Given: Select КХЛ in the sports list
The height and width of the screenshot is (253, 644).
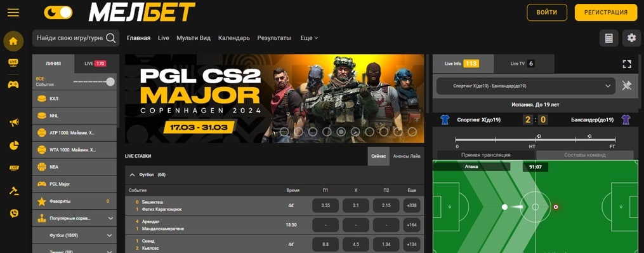Looking at the screenshot, I should pyautogui.click(x=74, y=99).
